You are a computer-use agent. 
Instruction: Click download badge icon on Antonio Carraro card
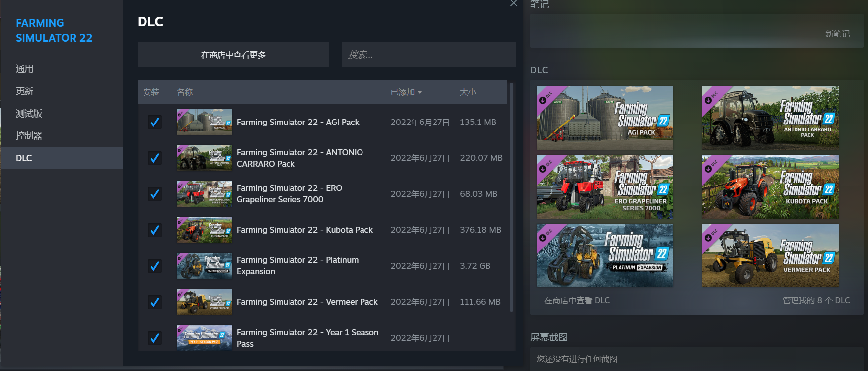click(x=708, y=101)
